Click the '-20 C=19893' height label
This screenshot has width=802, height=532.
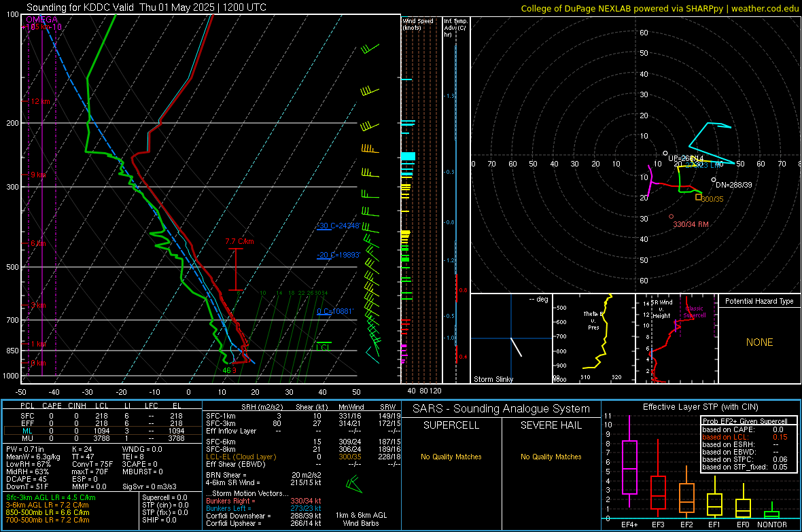point(338,255)
